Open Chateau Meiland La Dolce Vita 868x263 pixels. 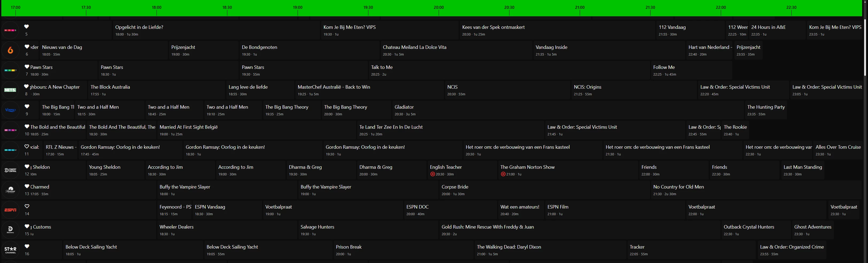tap(456, 50)
